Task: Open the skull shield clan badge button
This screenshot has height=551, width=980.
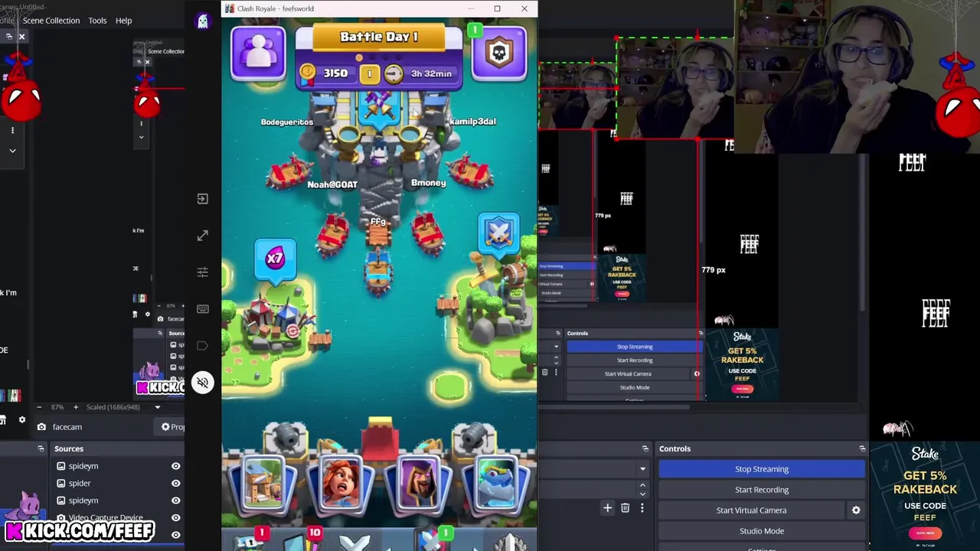Action: click(499, 53)
